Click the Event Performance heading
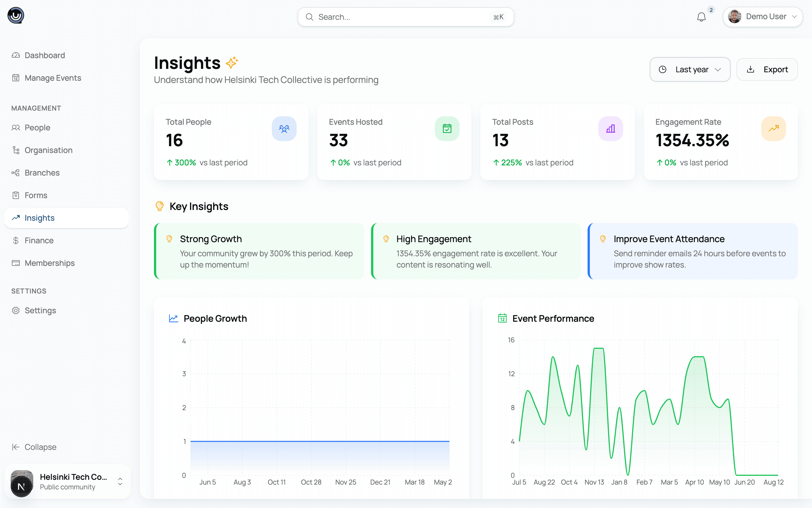Image resolution: width=812 pixels, height=508 pixels. [x=553, y=318]
